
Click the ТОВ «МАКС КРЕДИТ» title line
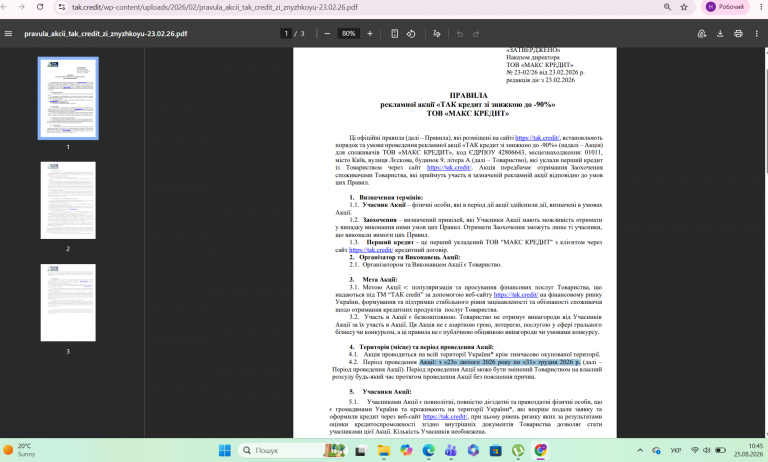(x=468, y=113)
